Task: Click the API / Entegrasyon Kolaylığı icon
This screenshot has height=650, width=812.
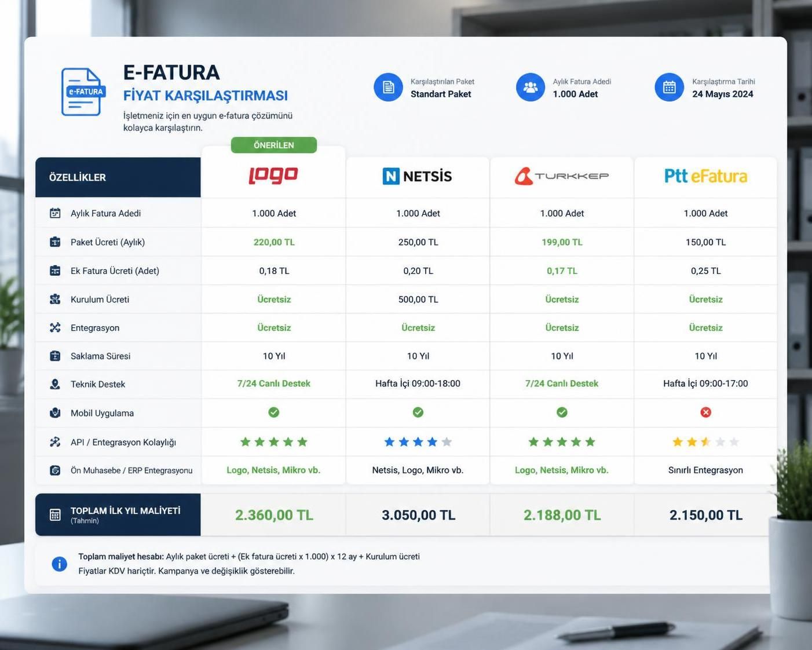Action: tap(55, 442)
